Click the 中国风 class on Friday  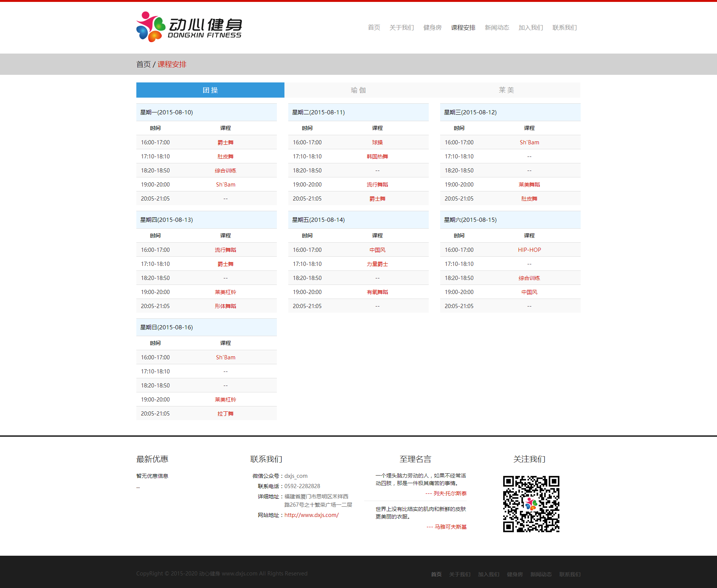377,250
